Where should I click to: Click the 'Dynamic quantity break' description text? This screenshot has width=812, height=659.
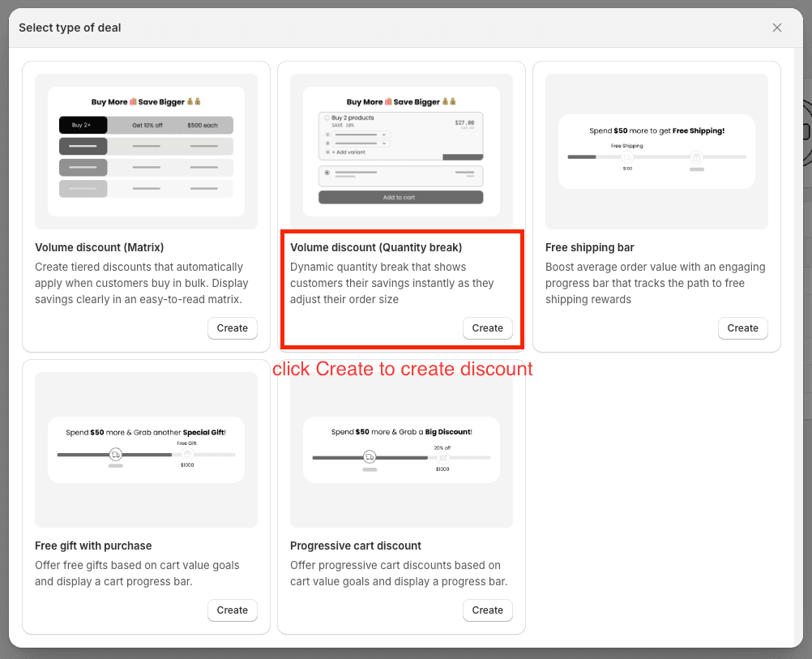[x=392, y=284]
